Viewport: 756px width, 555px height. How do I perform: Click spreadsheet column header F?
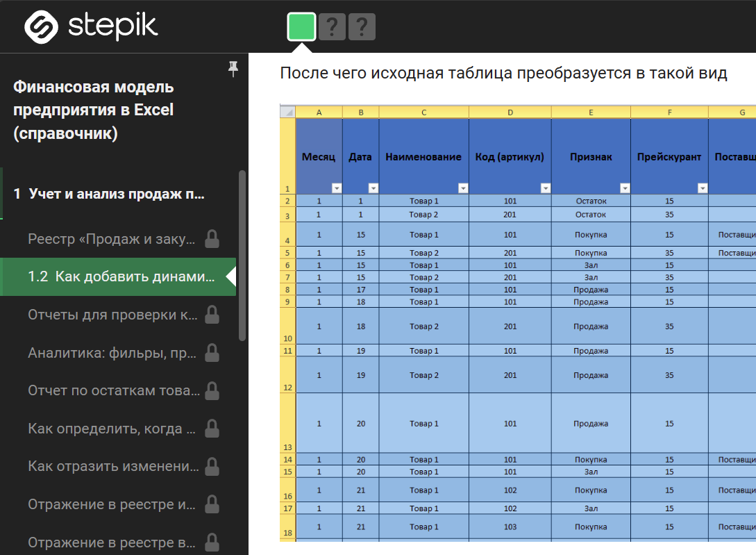coord(669,112)
